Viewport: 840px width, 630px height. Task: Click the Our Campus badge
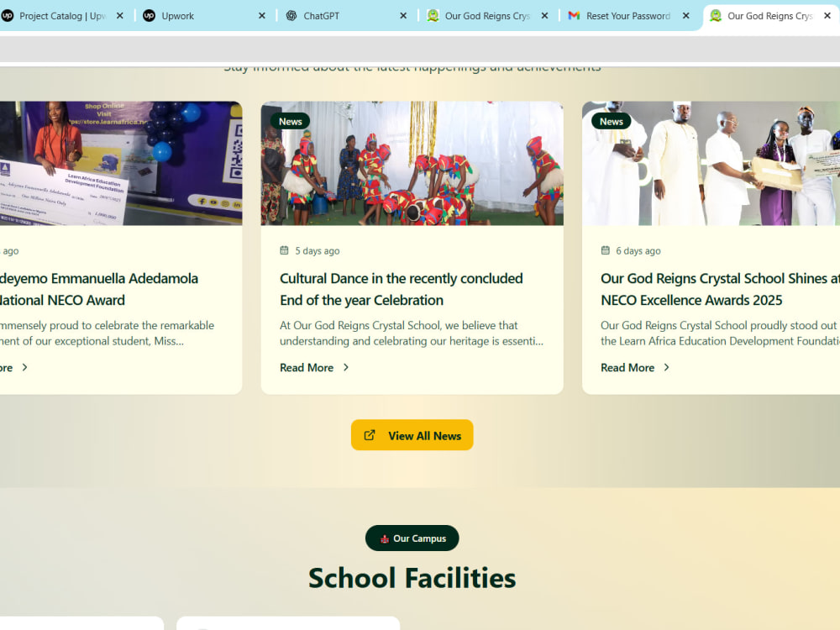[x=412, y=538]
